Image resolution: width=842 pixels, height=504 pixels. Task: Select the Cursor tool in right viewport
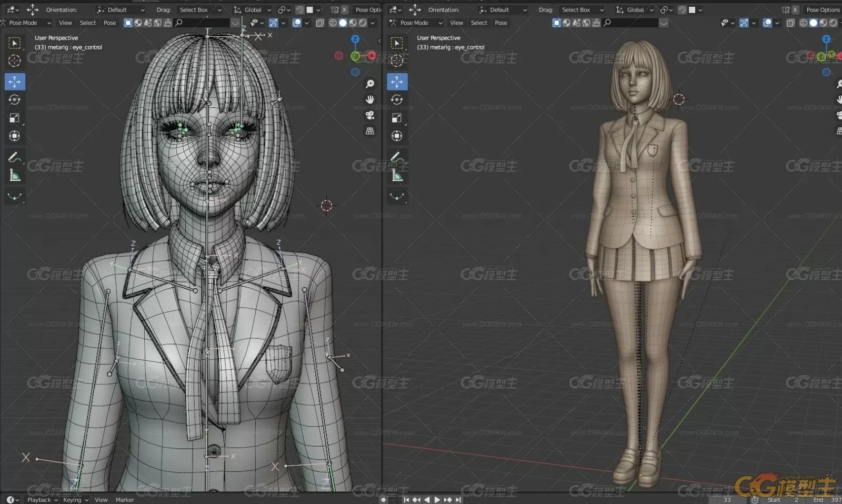[x=397, y=61]
